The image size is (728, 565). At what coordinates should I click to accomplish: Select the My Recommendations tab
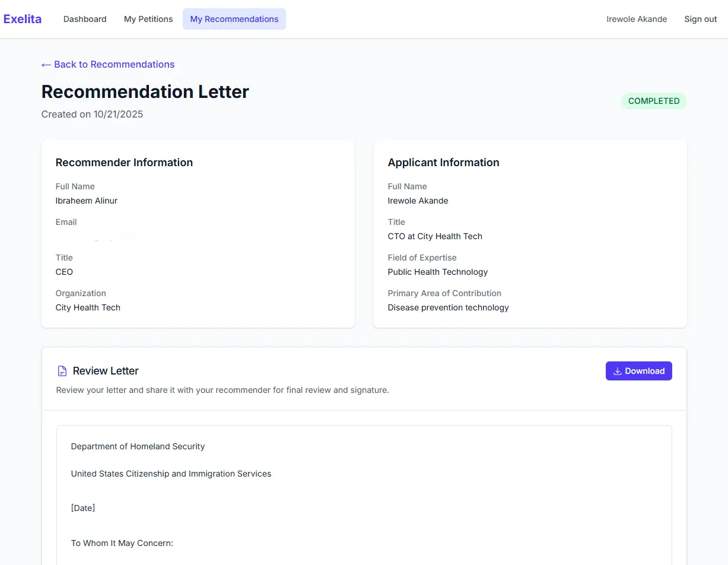click(x=234, y=19)
